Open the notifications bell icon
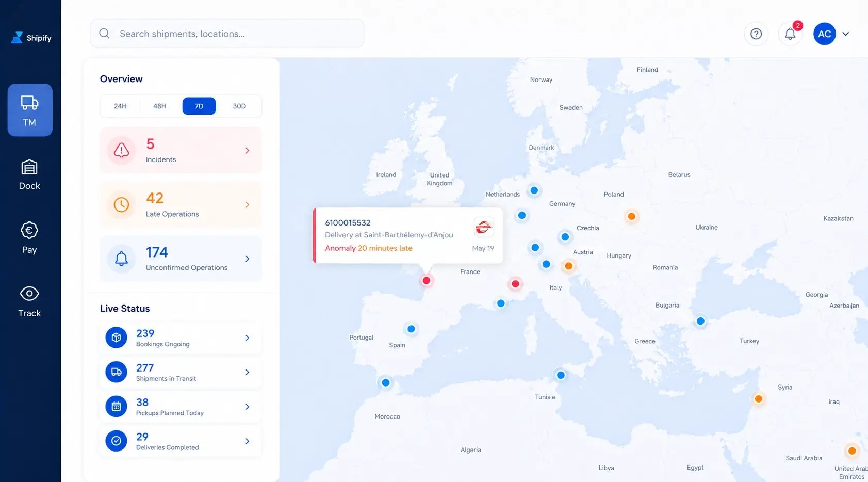 click(x=790, y=34)
